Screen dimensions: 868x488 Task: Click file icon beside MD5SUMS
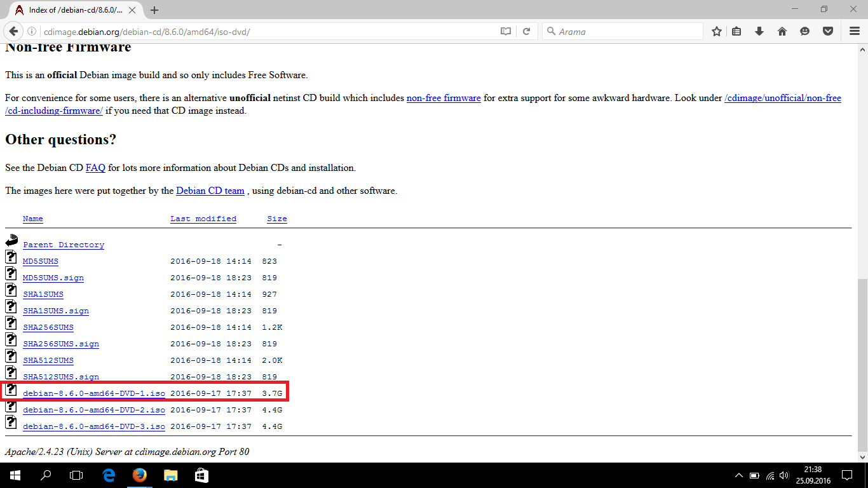tap(11, 257)
